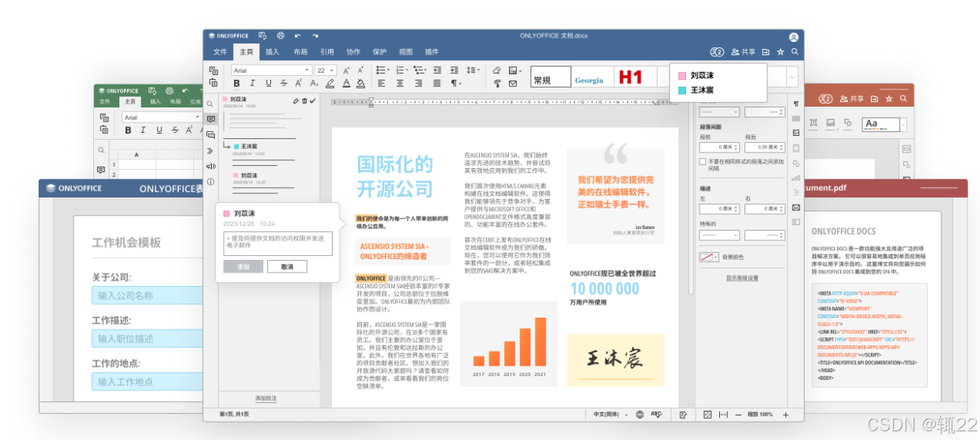
Task: Decrease the font size
Action: click(360, 70)
